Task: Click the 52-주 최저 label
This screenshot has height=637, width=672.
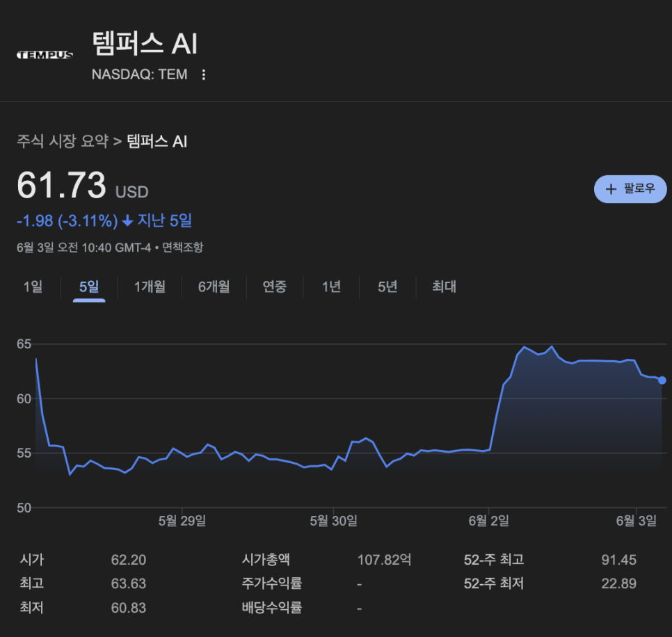Action: coord(494,584)
